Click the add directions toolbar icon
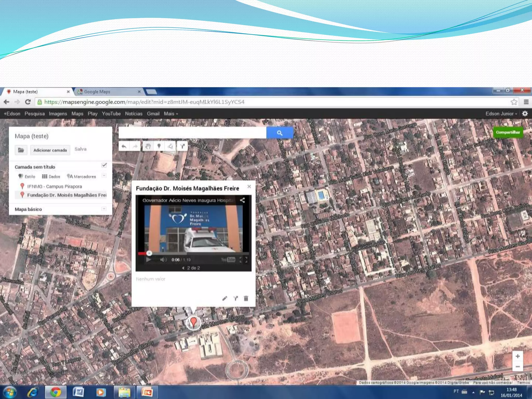The height and width of the screenshot is (399, 532). coord(182,146)
